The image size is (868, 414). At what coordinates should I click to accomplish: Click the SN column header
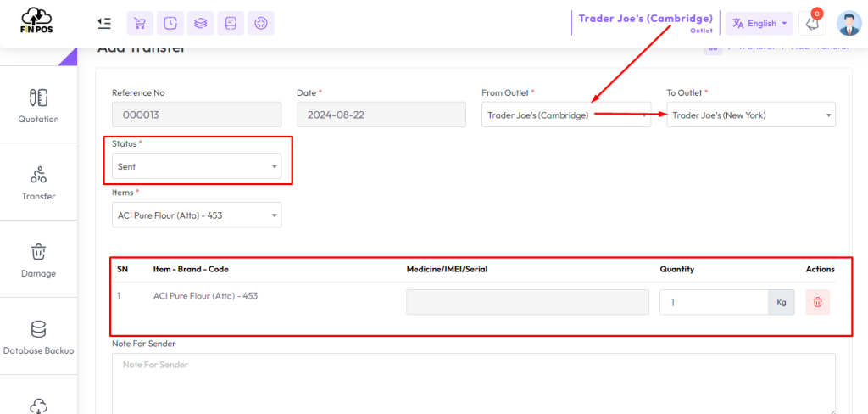pos(122,269)
